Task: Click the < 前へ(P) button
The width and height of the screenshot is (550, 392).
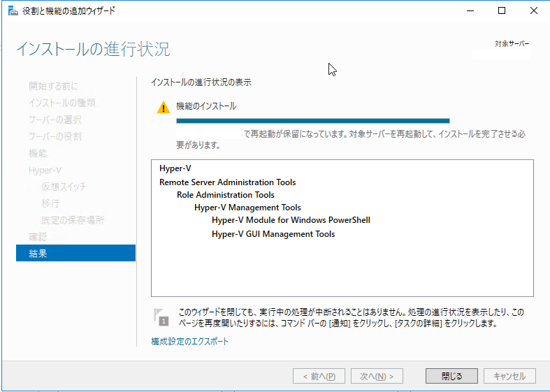Action: tap(319, 376)
